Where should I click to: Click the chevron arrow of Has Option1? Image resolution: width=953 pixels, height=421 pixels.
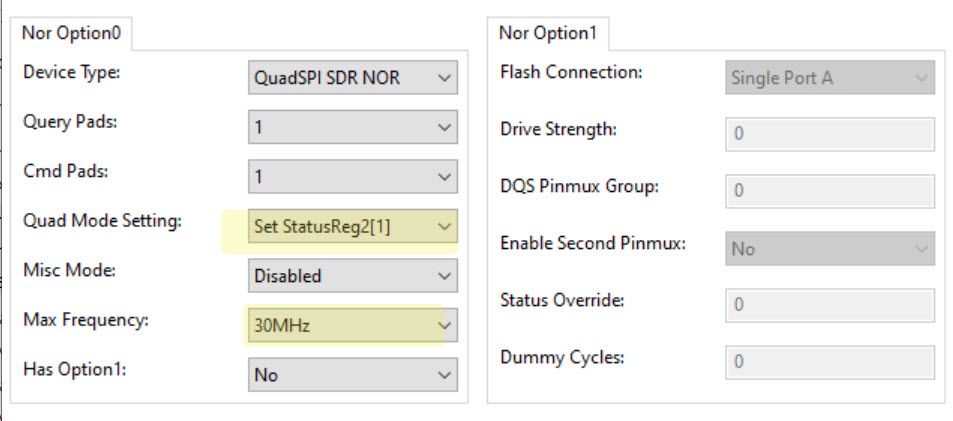coord(444,375)
